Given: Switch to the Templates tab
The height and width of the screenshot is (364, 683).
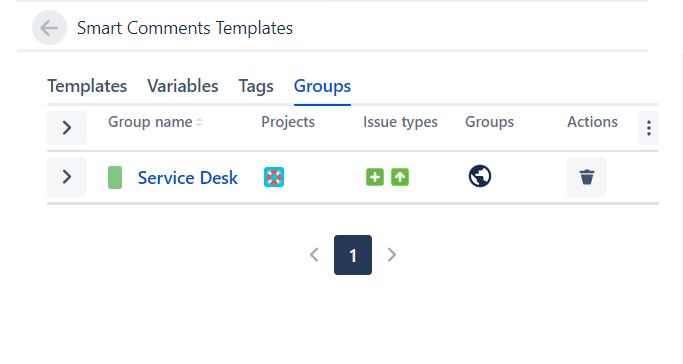Looking at the screenshot, I should pos(87,86).
